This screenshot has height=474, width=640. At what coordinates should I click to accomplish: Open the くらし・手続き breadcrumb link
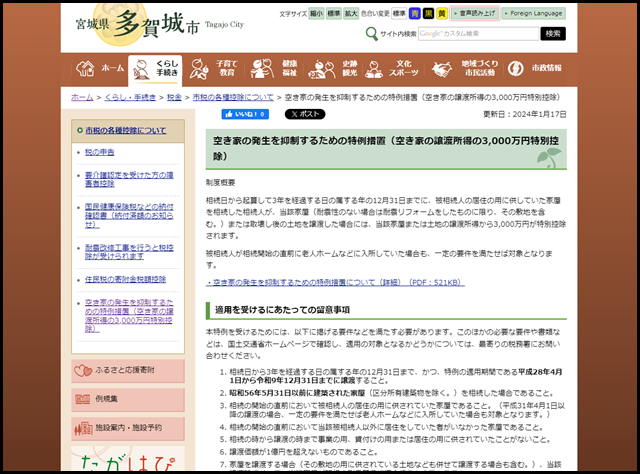130,97
